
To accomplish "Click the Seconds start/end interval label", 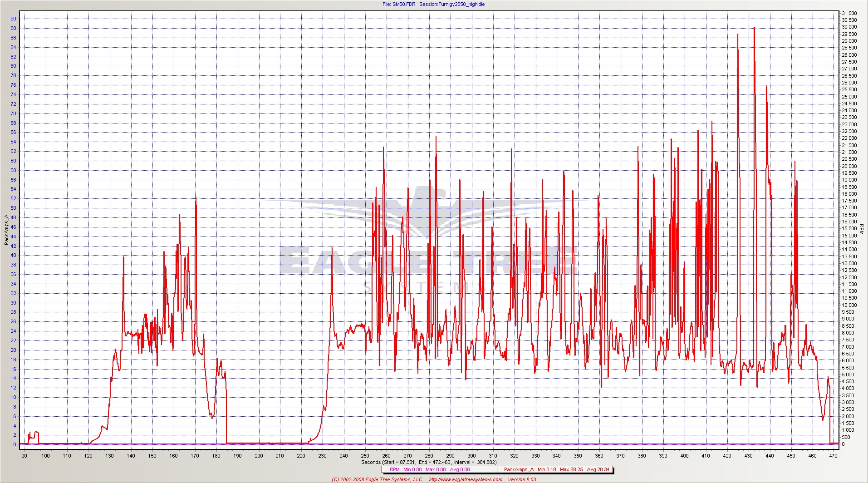I will (x=429, y=462).
